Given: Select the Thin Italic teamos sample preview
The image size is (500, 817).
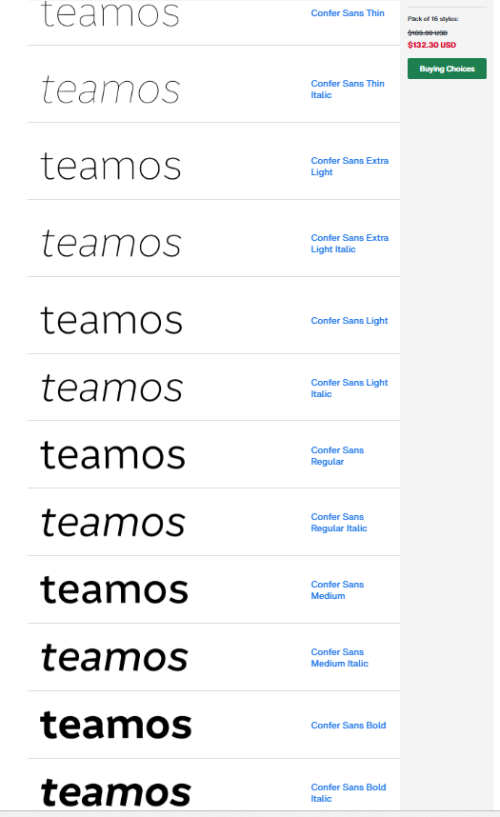Looking at the screenshot, I should (x=110, y=89).
